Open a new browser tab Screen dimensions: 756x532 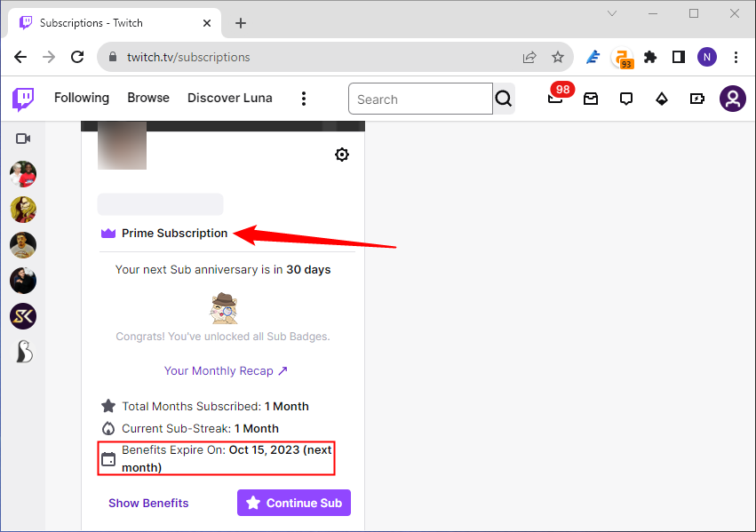tap(241, 23)
